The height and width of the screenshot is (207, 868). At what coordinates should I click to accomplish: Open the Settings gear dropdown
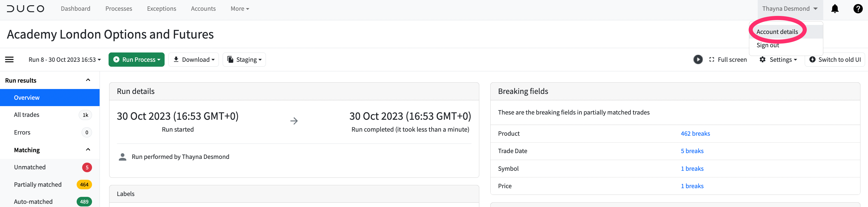tap(778, 59)
